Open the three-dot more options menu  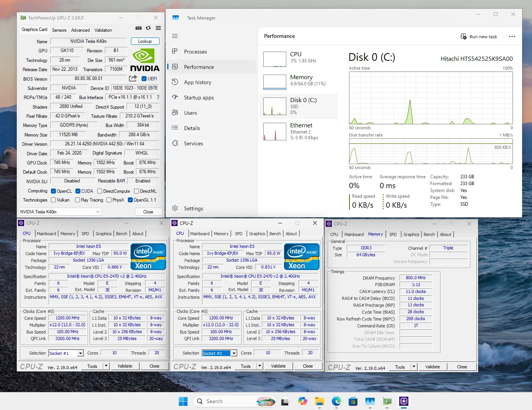512,37
